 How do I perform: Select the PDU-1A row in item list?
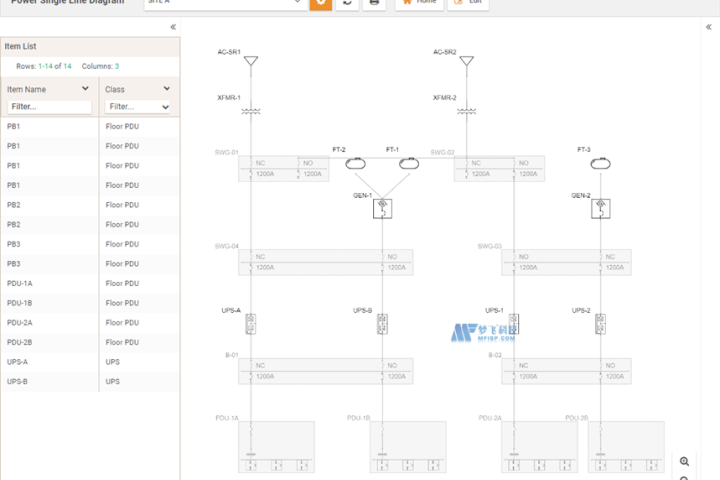50,283
